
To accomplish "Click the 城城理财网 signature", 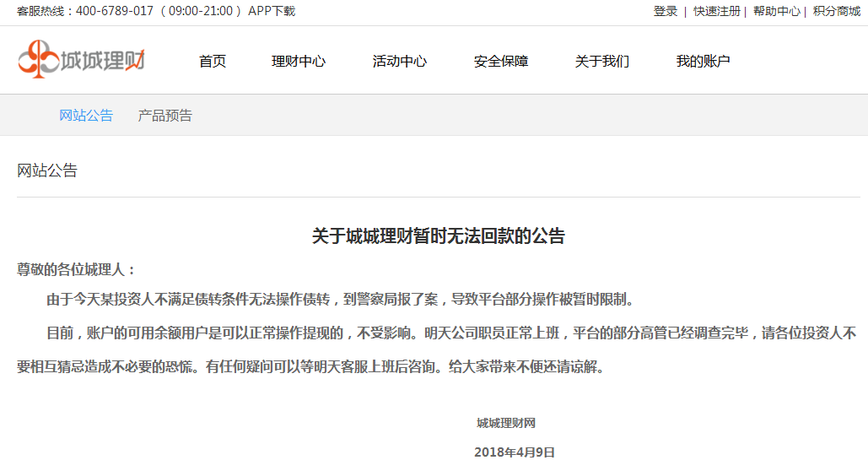I will [x=506, y=424].
